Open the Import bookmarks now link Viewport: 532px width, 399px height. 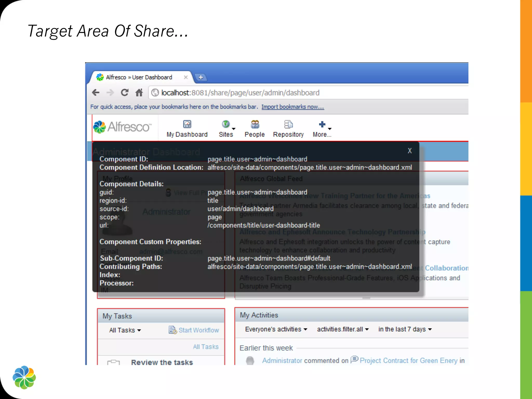(292, 107)
